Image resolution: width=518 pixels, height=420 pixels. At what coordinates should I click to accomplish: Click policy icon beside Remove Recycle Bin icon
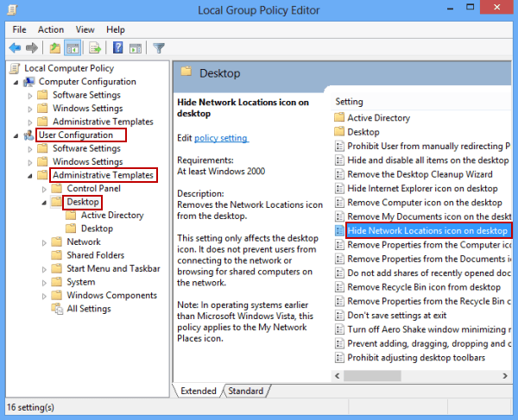[339, 287]
